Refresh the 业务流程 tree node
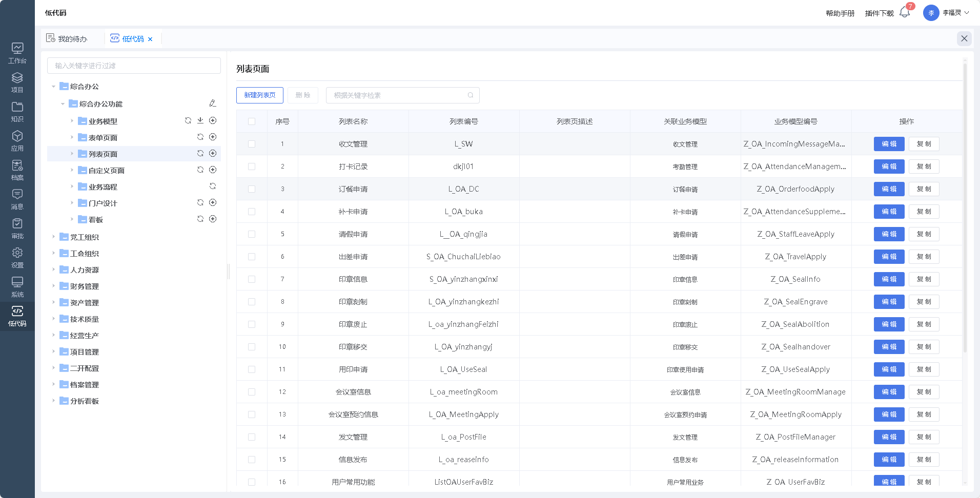 coord(213,186)
